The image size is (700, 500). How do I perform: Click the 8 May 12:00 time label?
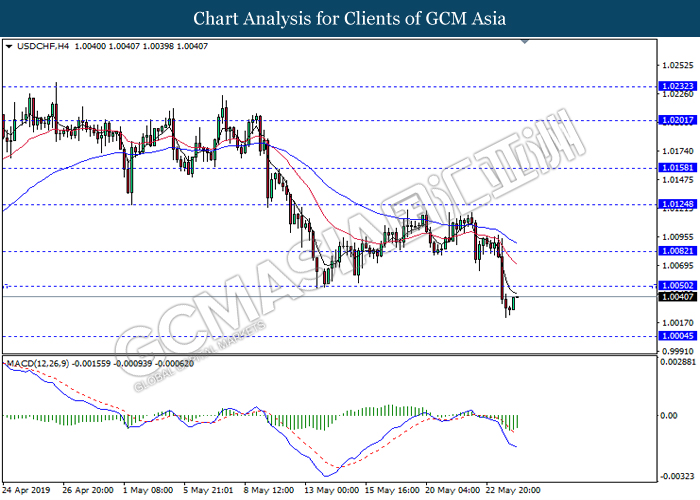coord(269,490)
